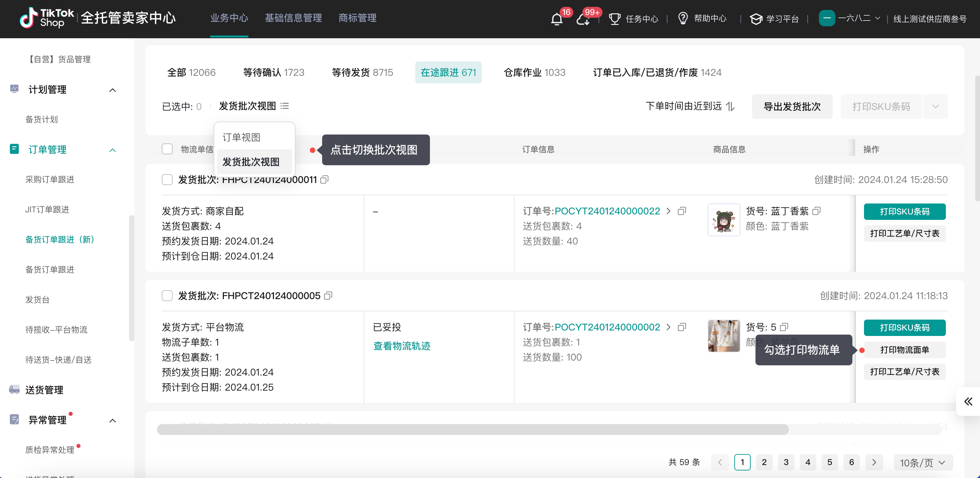Go to page 6 in pagination

pyautogui.click(x=851, y=462)
